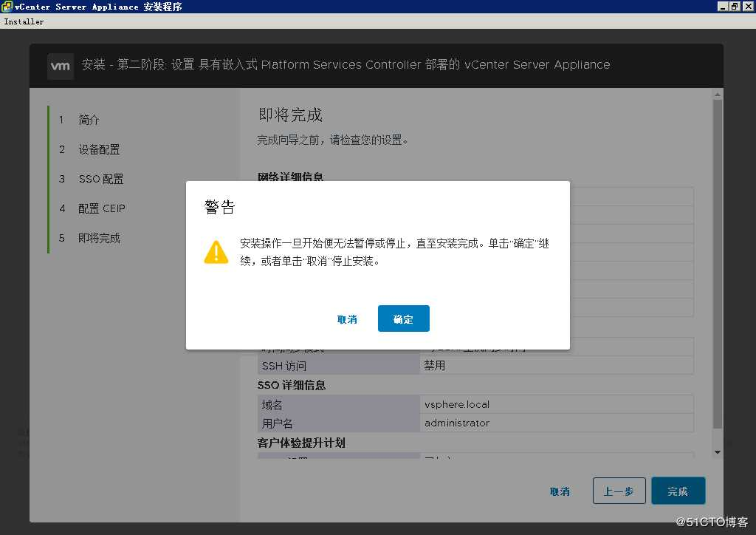Select the administrator username value

coord(457,423)
